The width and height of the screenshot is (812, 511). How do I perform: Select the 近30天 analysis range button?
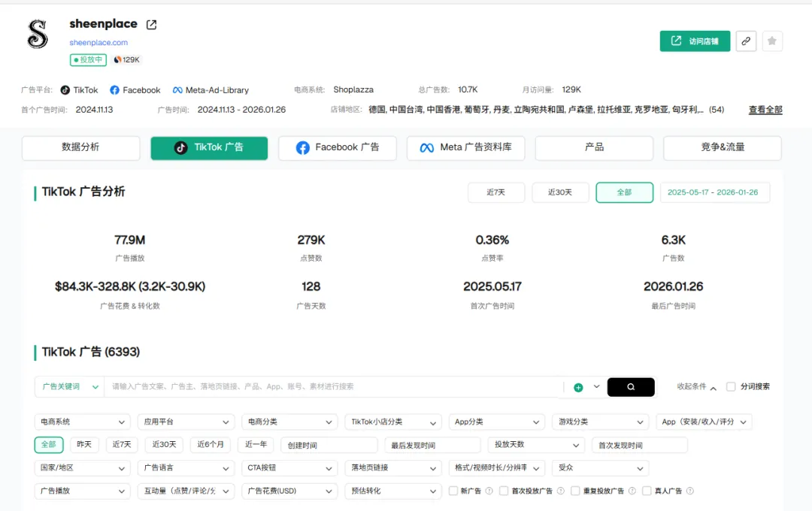tap(560, 192)
